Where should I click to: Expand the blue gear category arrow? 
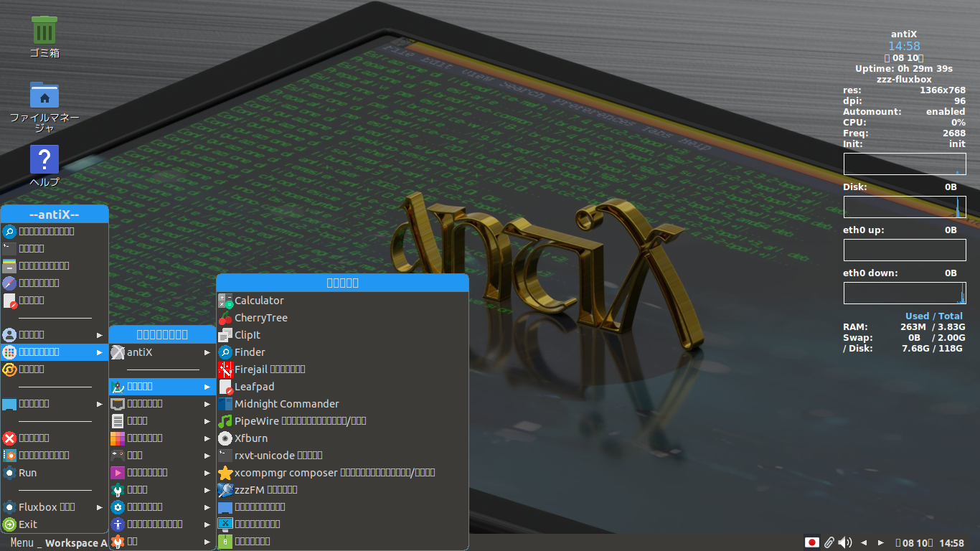207,507
